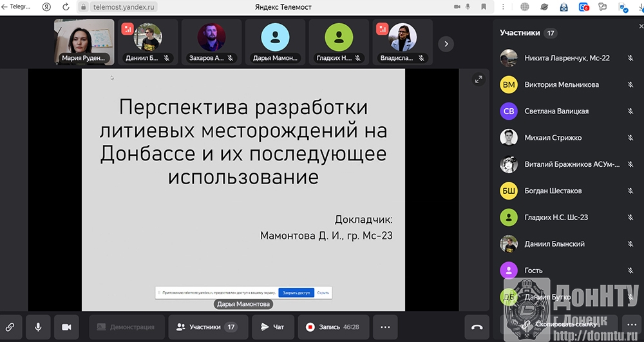Toggle the camera on or off

pos(66,327)
